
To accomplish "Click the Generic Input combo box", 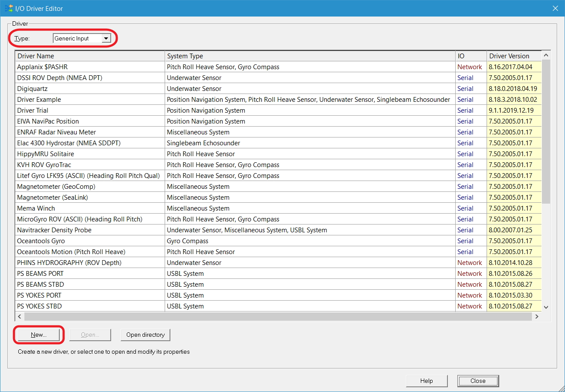I will tap(77, 39).
